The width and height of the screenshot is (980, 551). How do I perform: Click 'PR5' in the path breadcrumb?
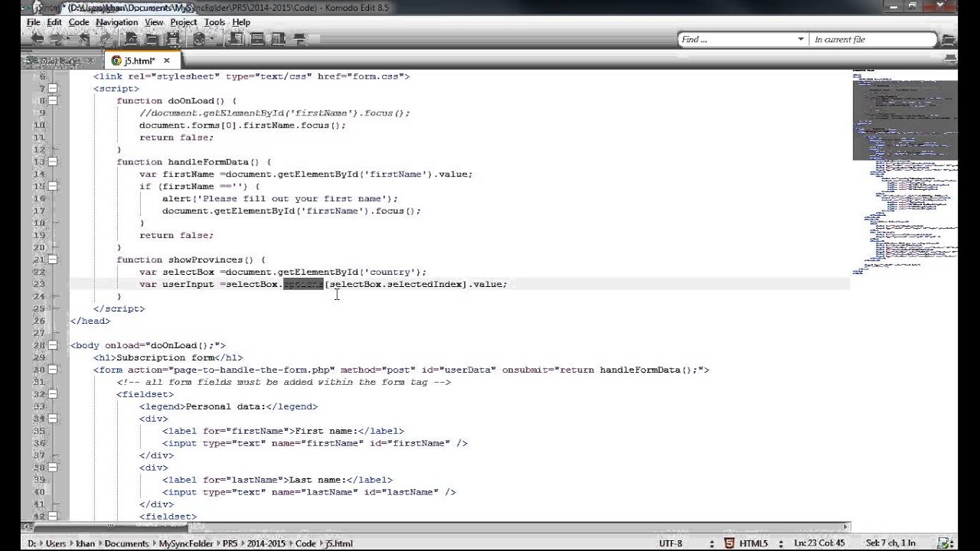[x=230, y=543]
